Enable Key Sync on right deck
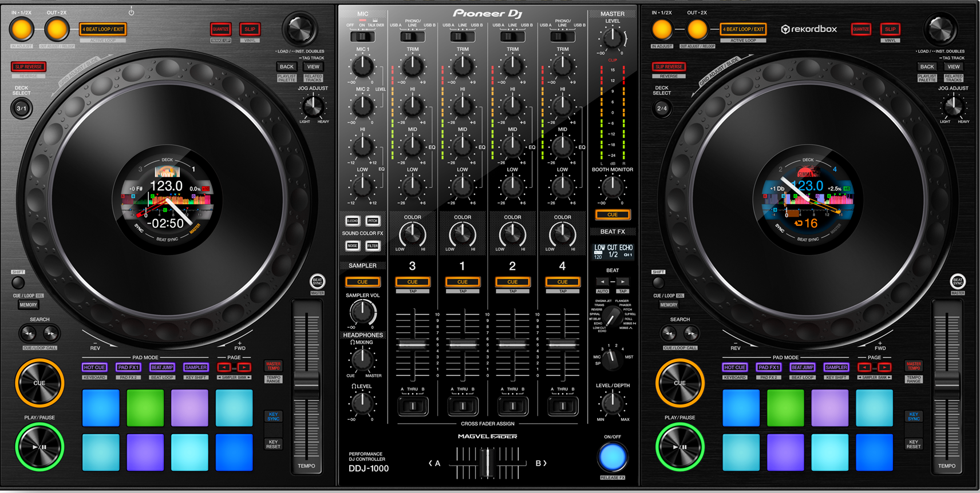Viewport: 980px width, 493px height. [x=914, y=416]
